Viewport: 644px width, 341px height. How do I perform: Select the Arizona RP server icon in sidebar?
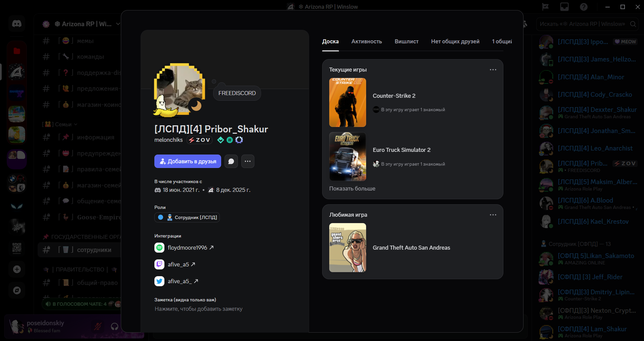pyautogui.click(x=17, y=72)
